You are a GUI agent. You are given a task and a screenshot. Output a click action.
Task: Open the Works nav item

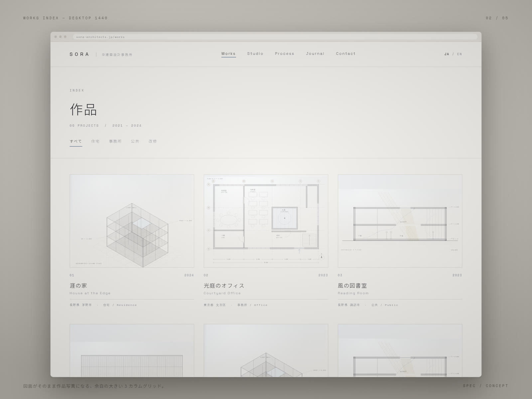point(228,54)
